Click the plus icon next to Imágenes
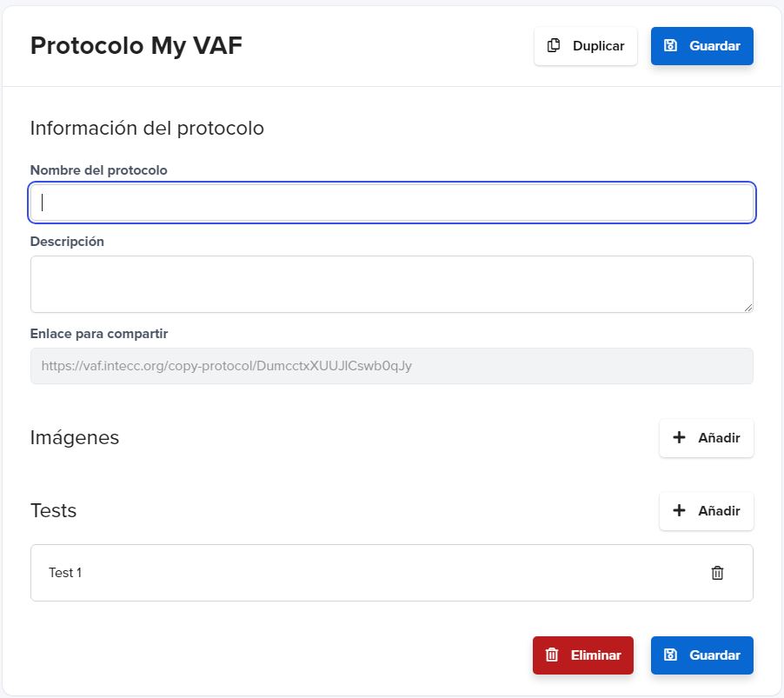 coord(679,437)
